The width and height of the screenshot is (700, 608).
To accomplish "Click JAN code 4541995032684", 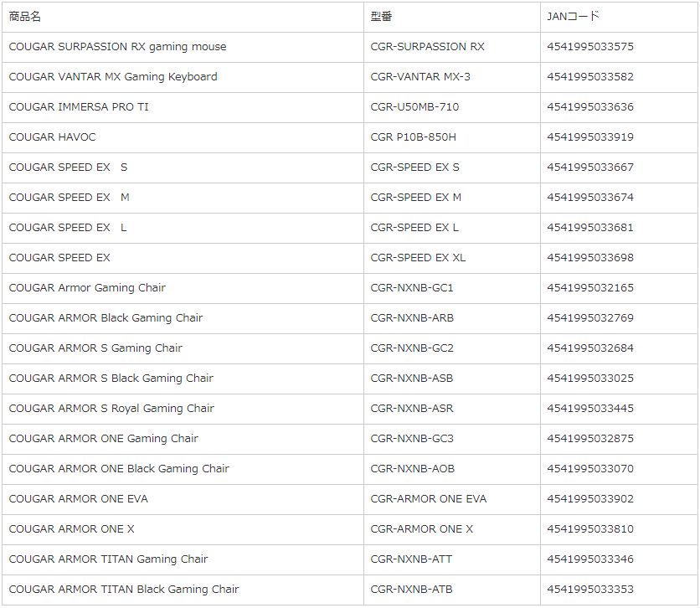I will [590, 348].
